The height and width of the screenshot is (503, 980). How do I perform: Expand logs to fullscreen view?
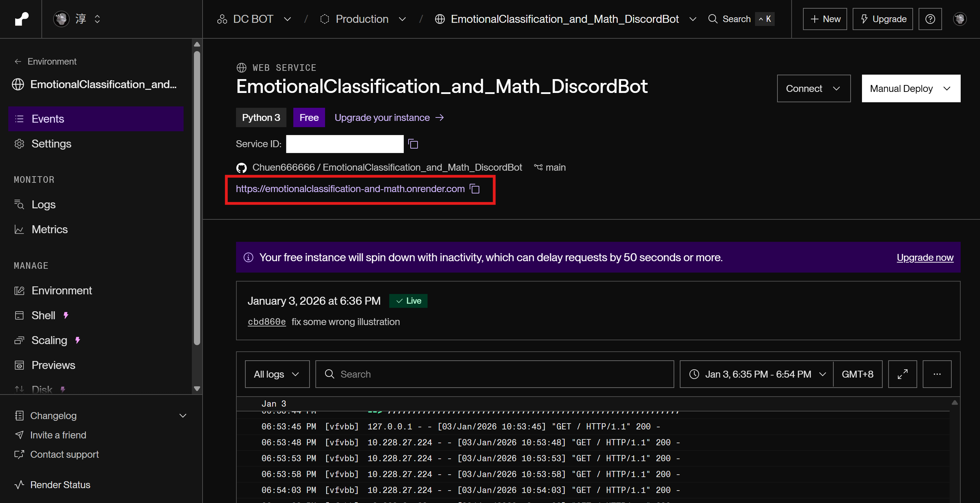902,374
